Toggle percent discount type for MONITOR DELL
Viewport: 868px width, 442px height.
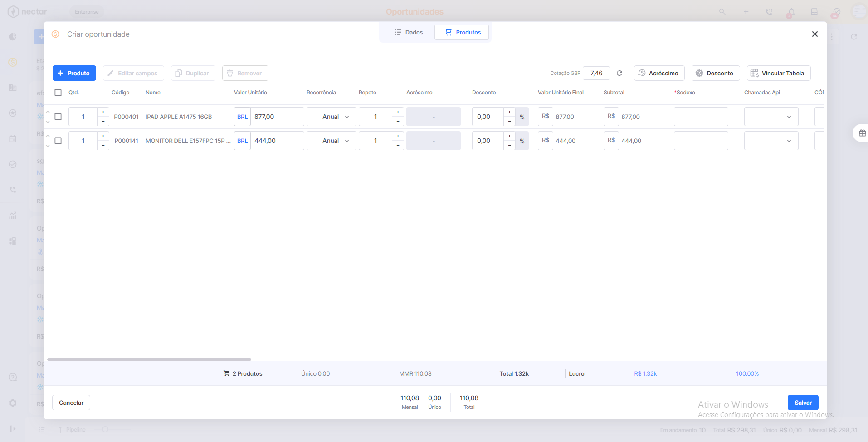[522, 141]
